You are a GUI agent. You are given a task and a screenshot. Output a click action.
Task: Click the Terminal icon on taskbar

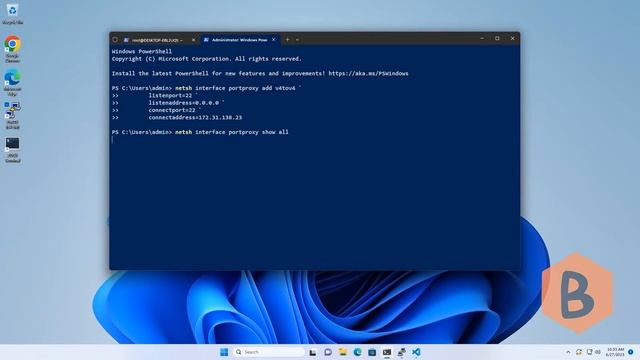pyautogui.click(x=387, y=352)
